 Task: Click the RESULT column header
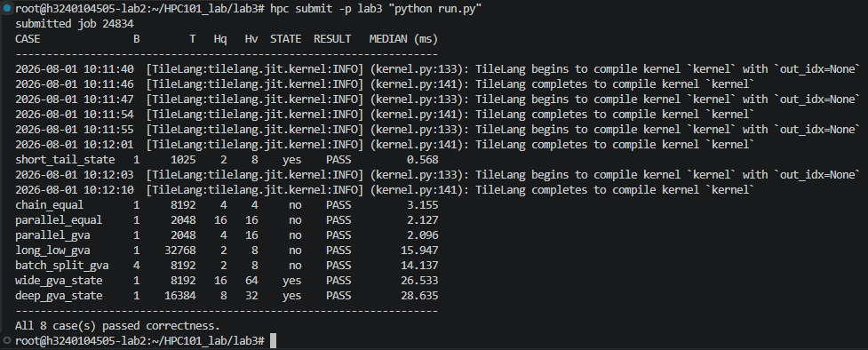tap(332, 39)
